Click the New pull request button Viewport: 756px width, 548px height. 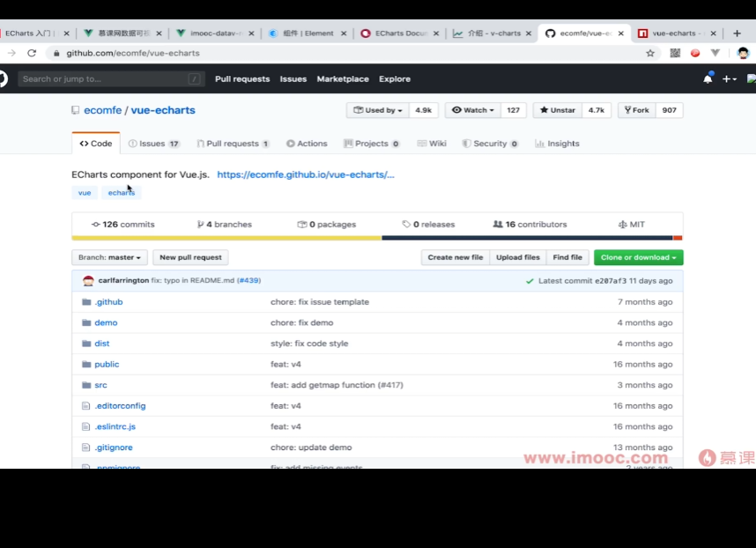point(190,257)
